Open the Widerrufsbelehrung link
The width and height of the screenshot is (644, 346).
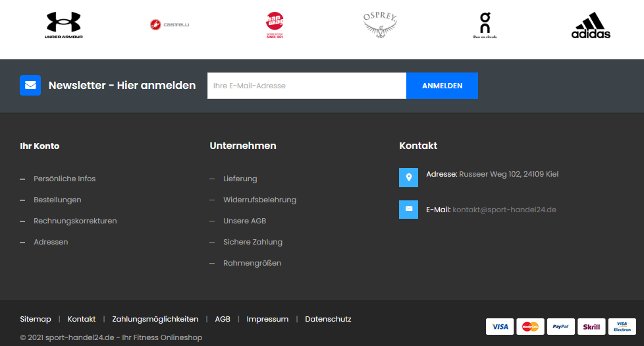coord(259,200)
